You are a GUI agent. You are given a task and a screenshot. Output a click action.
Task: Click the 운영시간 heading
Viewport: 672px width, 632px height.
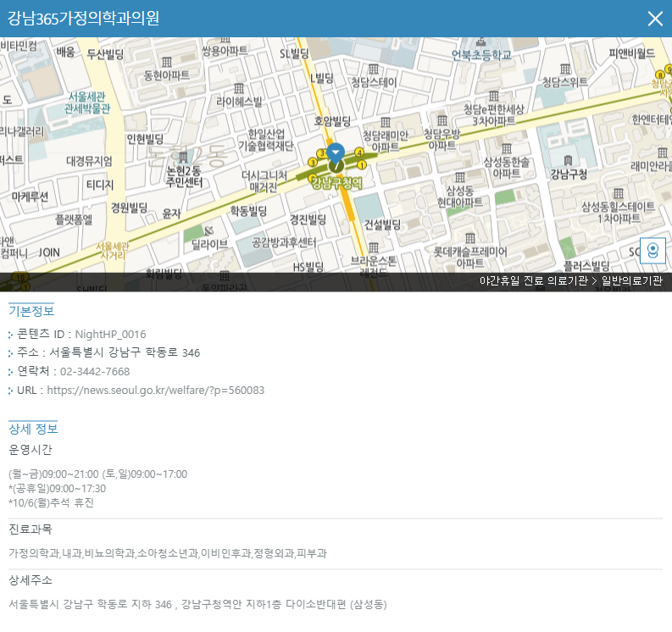31,450
